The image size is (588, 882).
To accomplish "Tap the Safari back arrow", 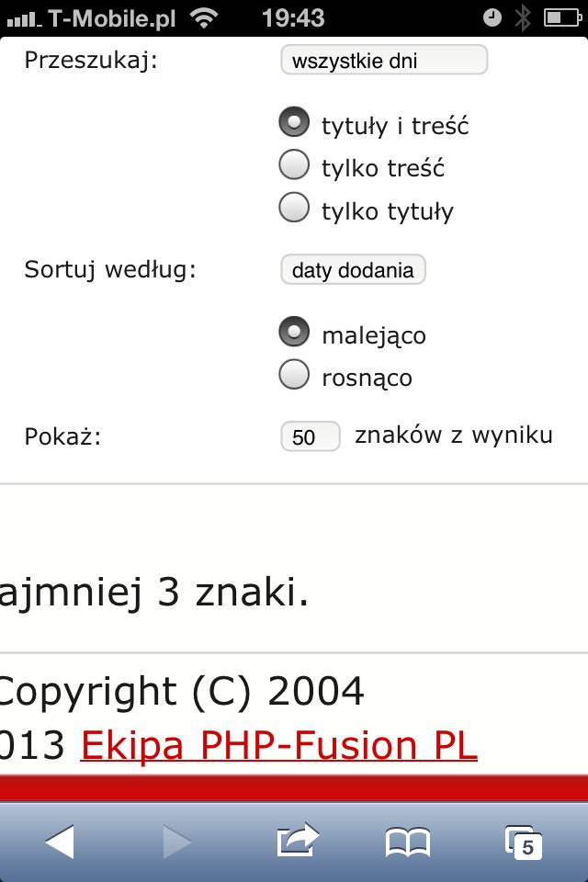I will click(60, 842).
